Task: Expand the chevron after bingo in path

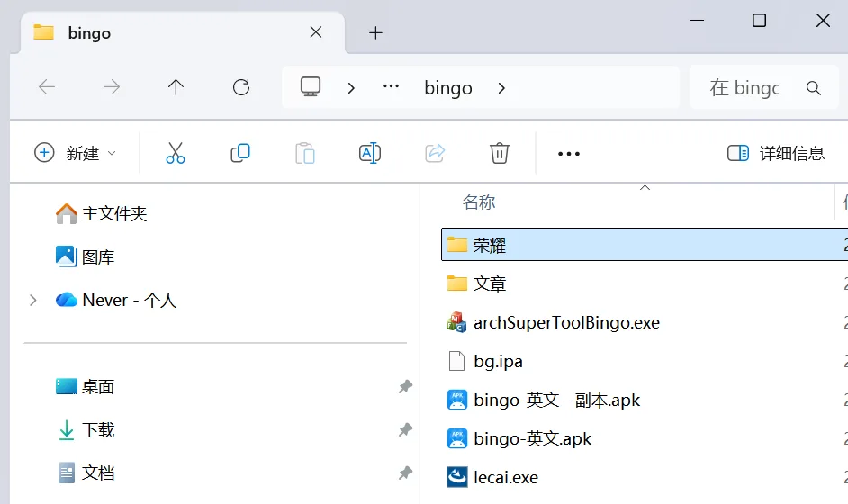Action: point(501,87)
